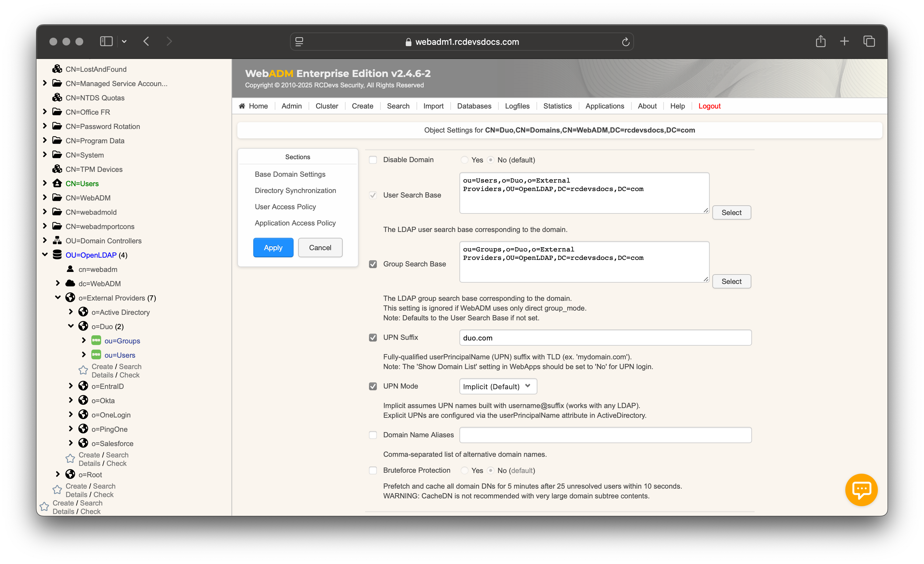924x564 pixels.
Task: Expand the CN=WebADM tree node
Action: tap(45, 197)
